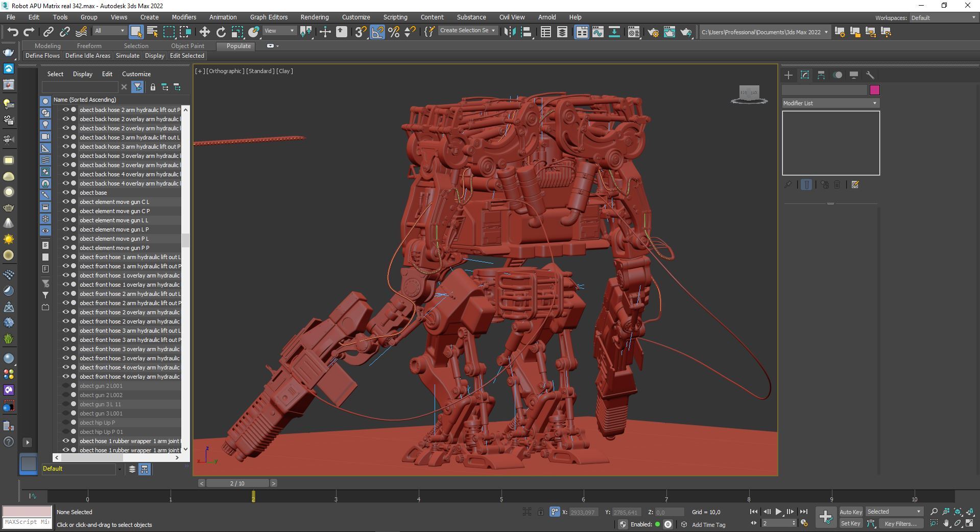The height and width of the screenshot is (532, 980).
Task: Open the Utilities panel wrench icon
Action: [870, 75]
